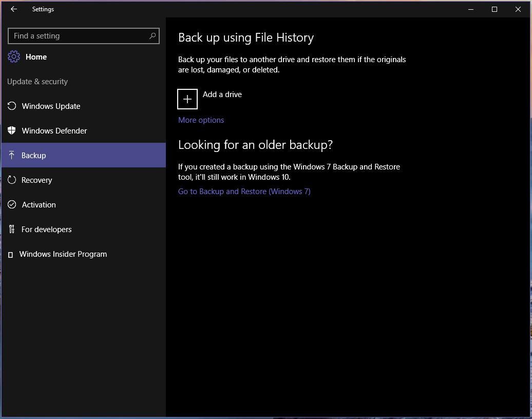This screenshot has height=419, width=532.
Task: Focus the Find a setting search field
Action: coord(77,36)
